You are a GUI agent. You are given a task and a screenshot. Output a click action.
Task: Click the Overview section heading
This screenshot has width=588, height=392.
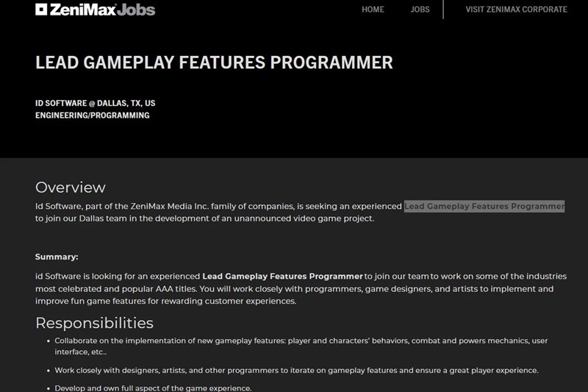coord(71,187)
